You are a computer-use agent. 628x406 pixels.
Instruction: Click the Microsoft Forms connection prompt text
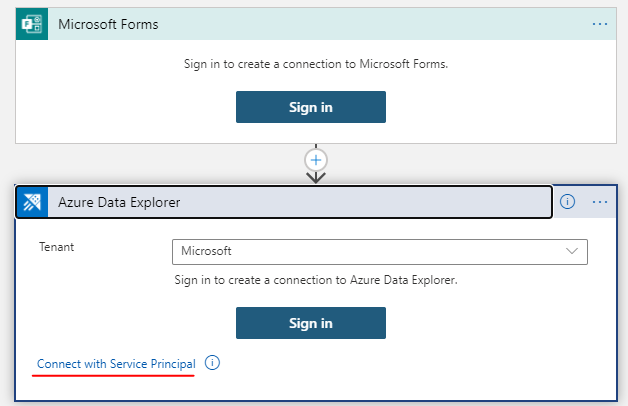316,64
